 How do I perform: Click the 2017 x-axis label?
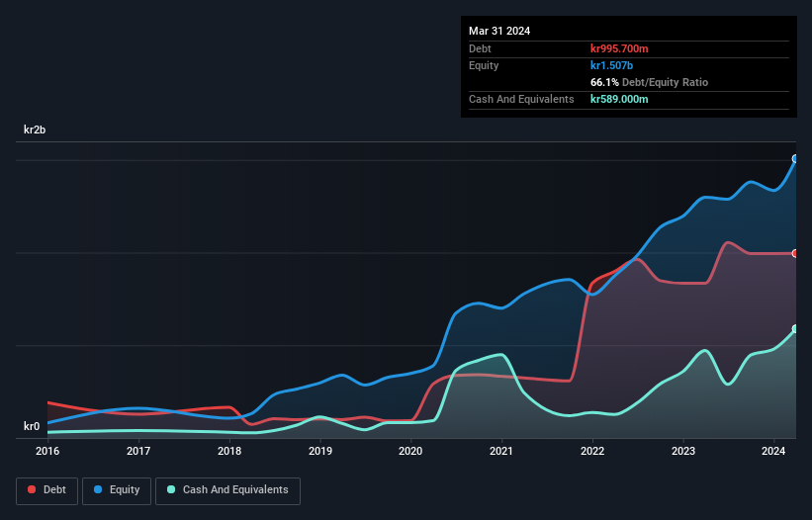138,451
